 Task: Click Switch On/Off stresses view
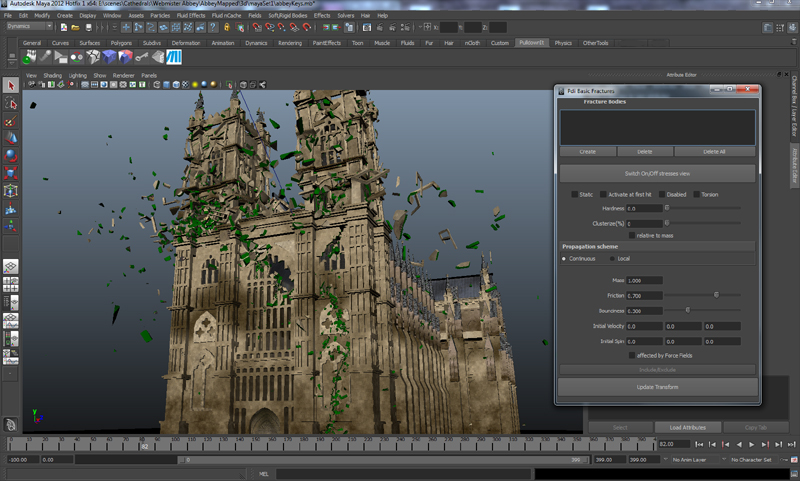(x=657, y=173)
